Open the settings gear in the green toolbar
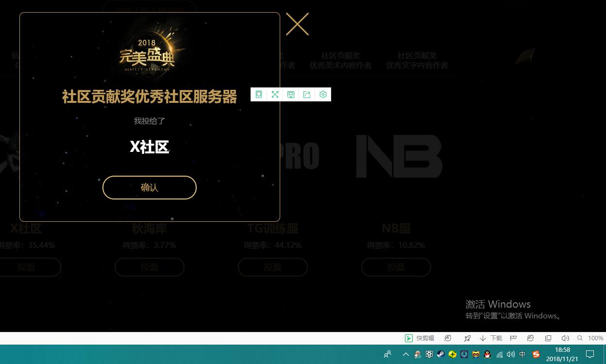Image resolution: width=606 pixels, height=364 pixels. (x=323, y=94)
